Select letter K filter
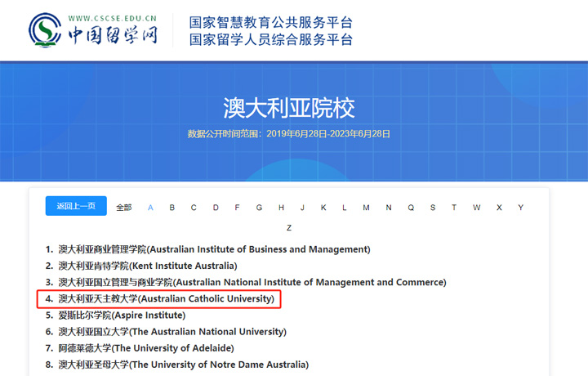Viewport: 588px width, 376px height. [323, 208]
